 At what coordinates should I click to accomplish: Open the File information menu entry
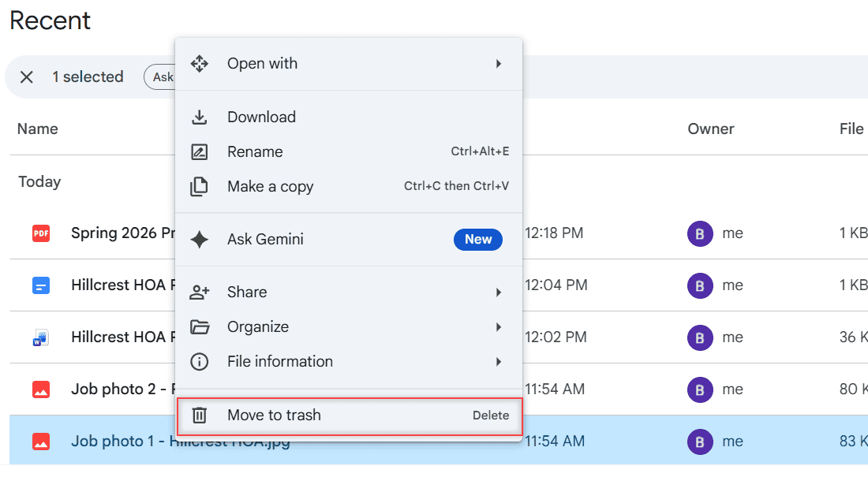[x=349, y=362]
